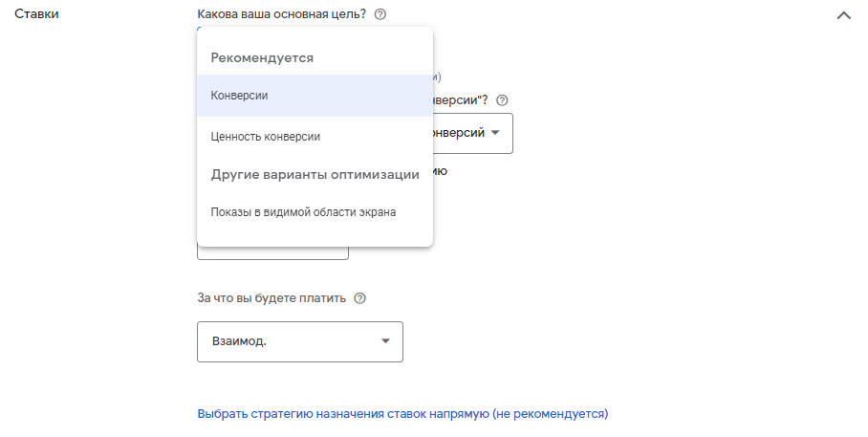Click the 'За что вы будете платить' label
Image resolution: width=868 pixels, height=437 pixels.
(x=271, y=298)
